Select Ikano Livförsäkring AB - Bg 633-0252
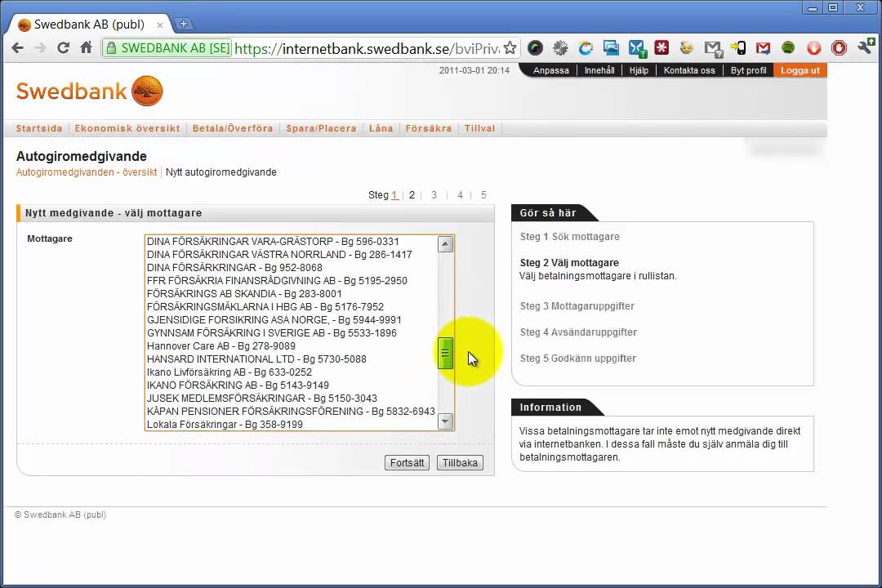882x588 pixels. tap(291, 372)
